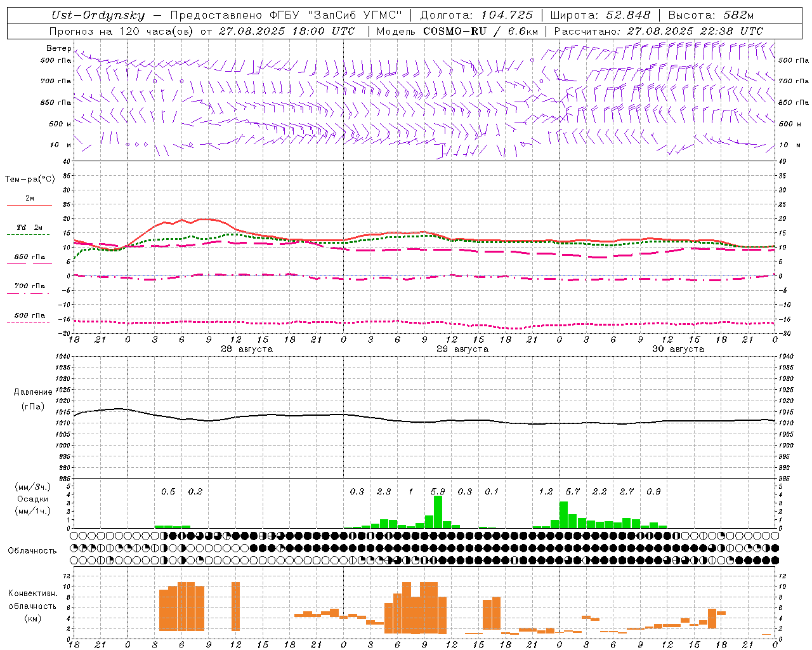
Task: Select the Долгота: 104.725 value
Action: point(476,15)
